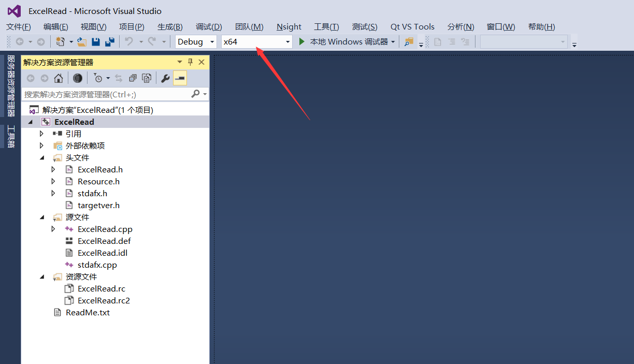
Task: Toggle the Show All Files icon
Action: coord(147,78)
